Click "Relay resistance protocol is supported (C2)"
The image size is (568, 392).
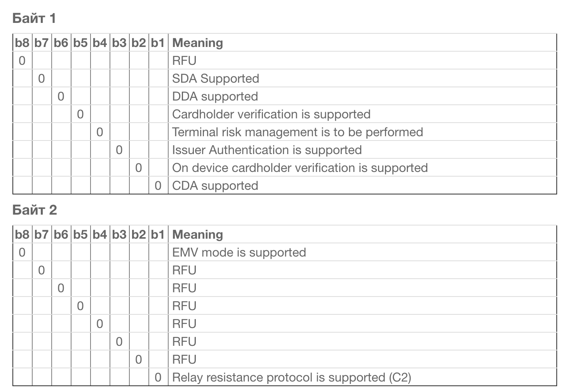[291, 377]
